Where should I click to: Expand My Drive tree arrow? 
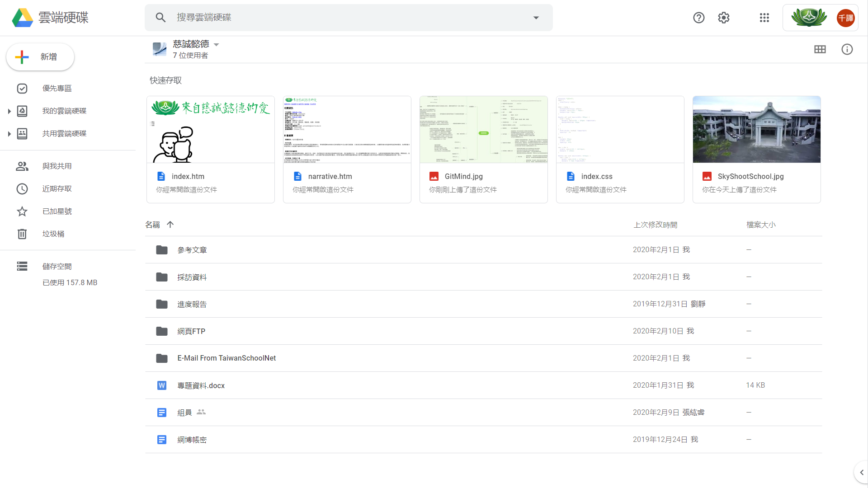(9, 111)
